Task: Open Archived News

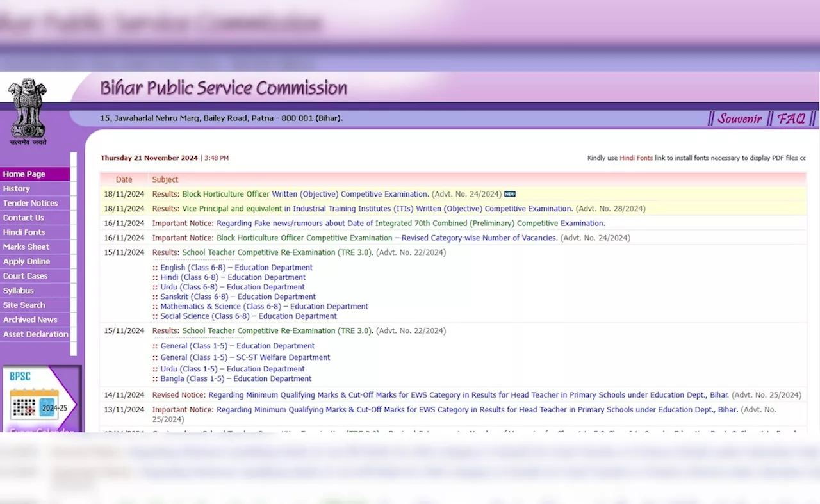Action: point(35,320)
